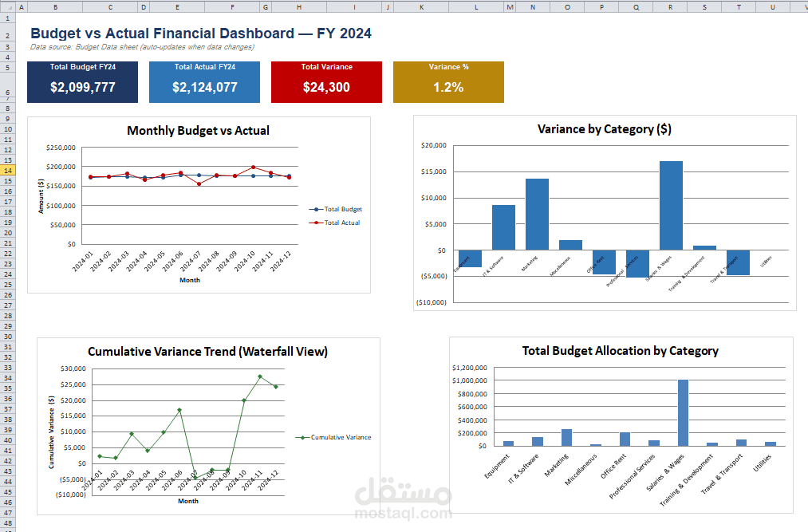Select column R header

pyautogui.click(x=670, y=6)
